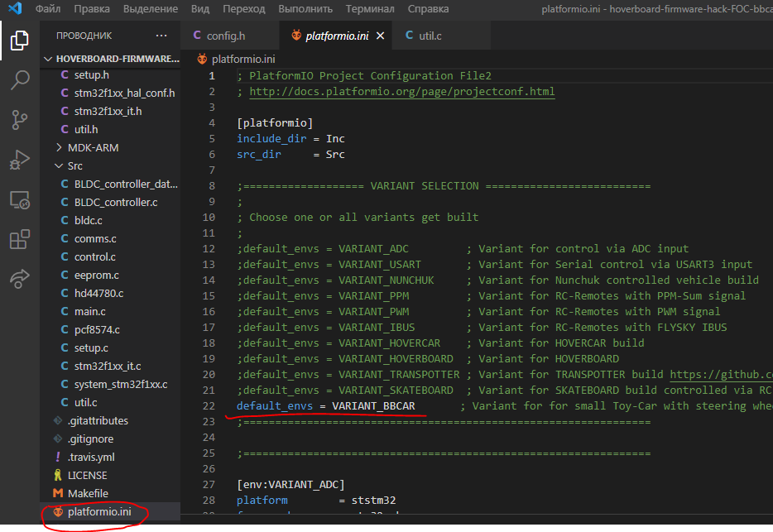Open the Терминал menu

[x=368, y=9]
